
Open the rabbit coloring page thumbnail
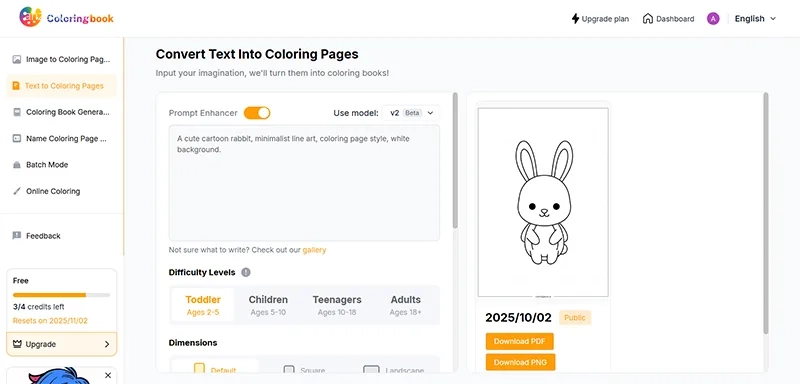pyautogui.click(x=543, y=202)
